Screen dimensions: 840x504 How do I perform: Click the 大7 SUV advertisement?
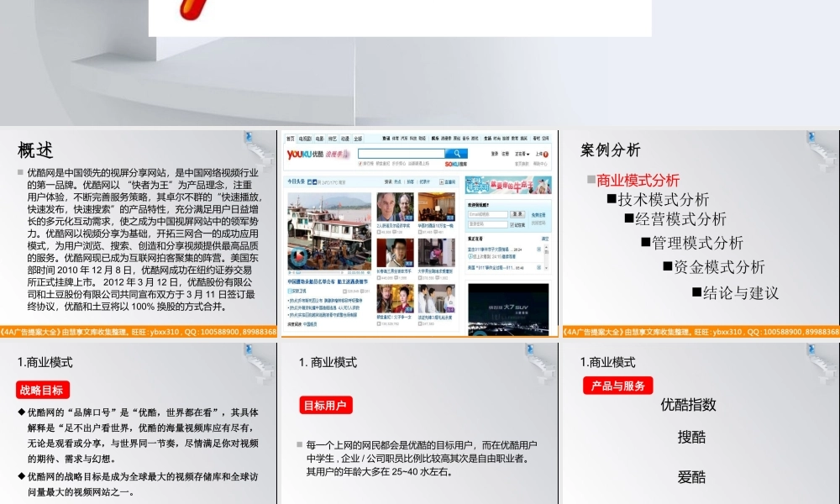point(508,310)
